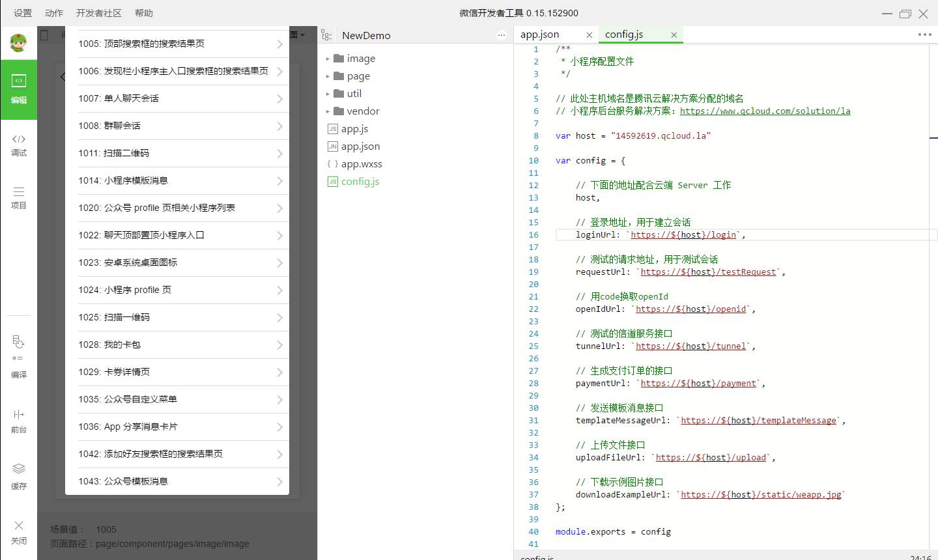Image resolution: width=938 pixels, height=560 pixels.
Task: Select scene 1042: 添加好友搜索框的搜索结果页
Action: (177, 454)
